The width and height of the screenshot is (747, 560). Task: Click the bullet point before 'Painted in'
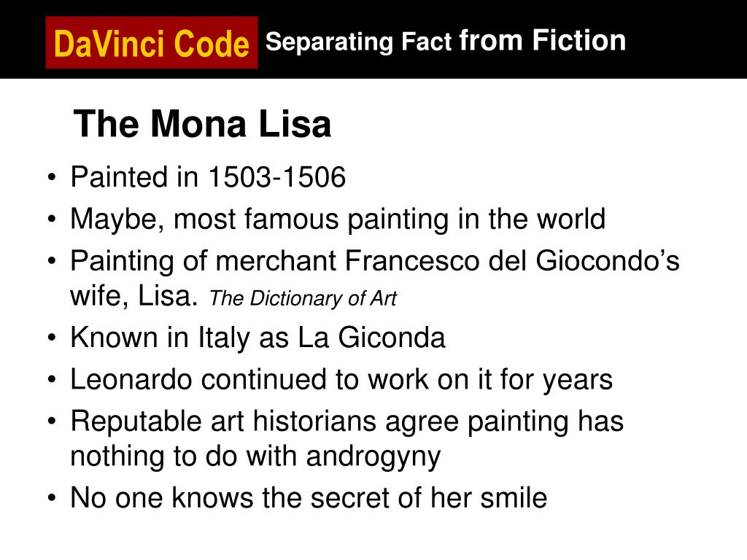coord(52,178)
